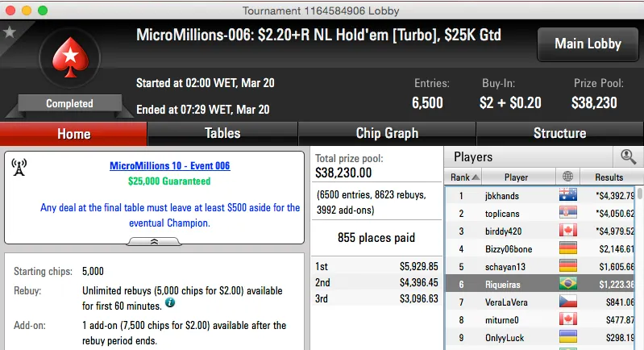
Task: Open the Chip Graph tab
Action: coord(387,134)
